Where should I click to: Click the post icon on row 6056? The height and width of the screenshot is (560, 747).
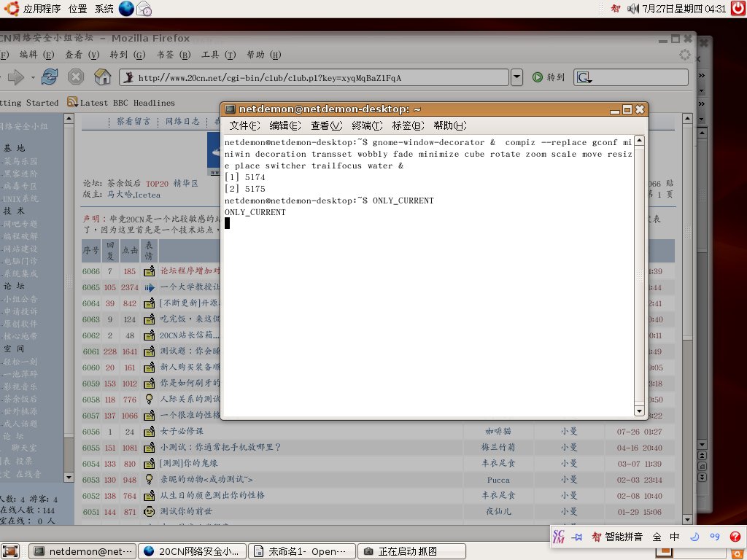point(149,432)
